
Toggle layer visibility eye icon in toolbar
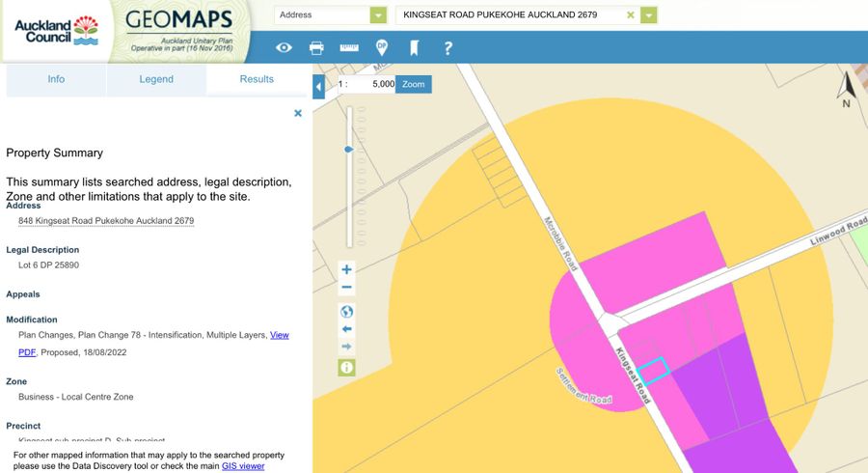284,47
